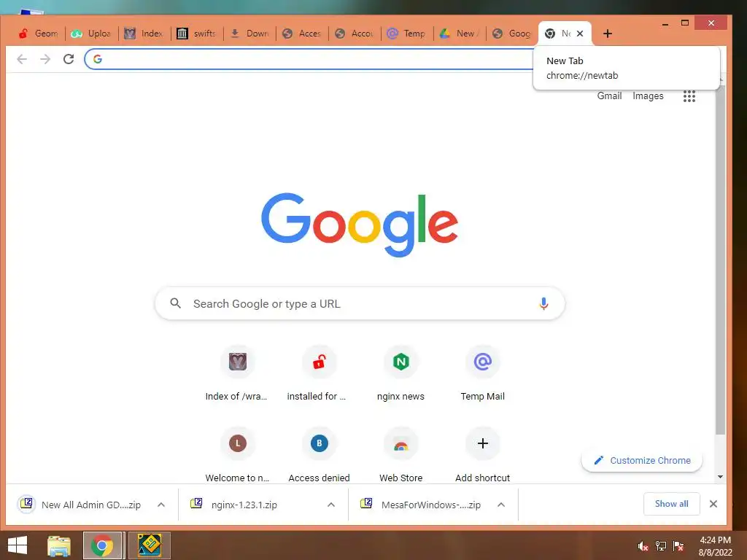The width and height of the screenshot is (747, 560).
Task: Show all downloads
Action: [x=671, y=504]
